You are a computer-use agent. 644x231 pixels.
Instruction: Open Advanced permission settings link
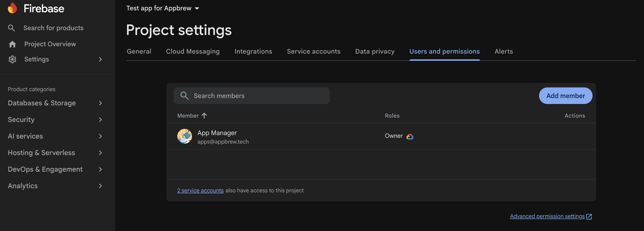pyautogui.click(x=547, y=216)
